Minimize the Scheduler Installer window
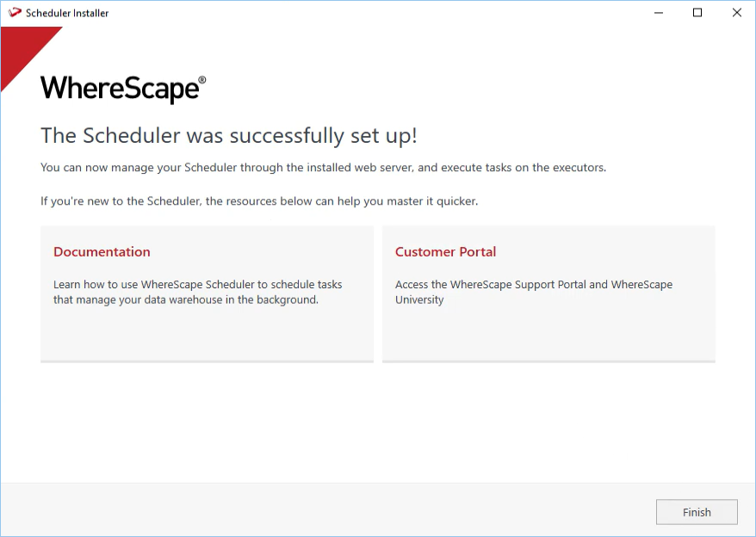Screen dimensions: 756x537 point(659,13)
